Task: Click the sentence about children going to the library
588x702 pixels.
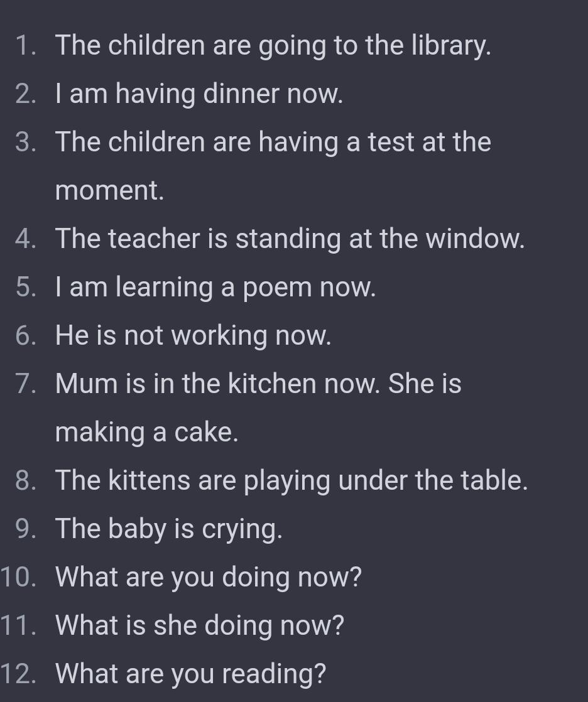Action: tap(273, 46)
